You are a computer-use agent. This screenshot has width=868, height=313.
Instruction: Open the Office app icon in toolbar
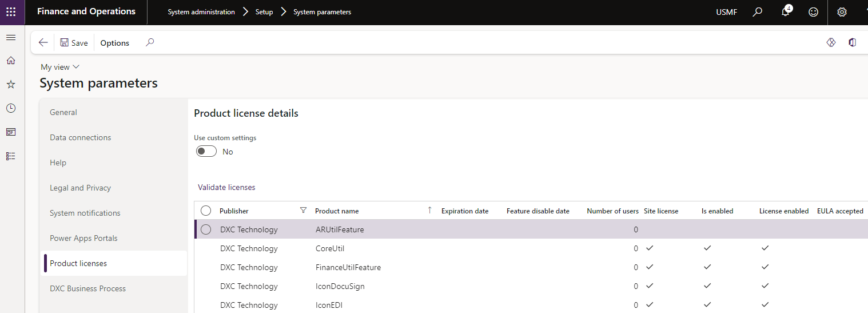(852, 43)
